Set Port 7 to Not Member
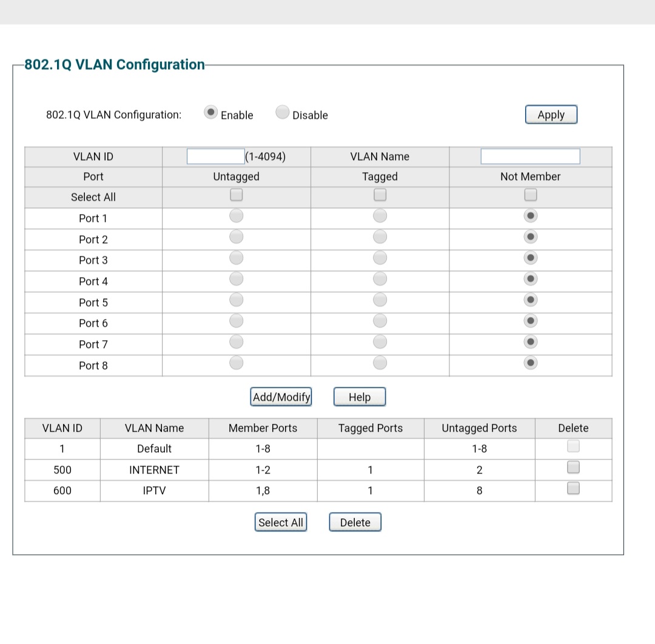Viewport: 655px width, 644px height. 531,342
